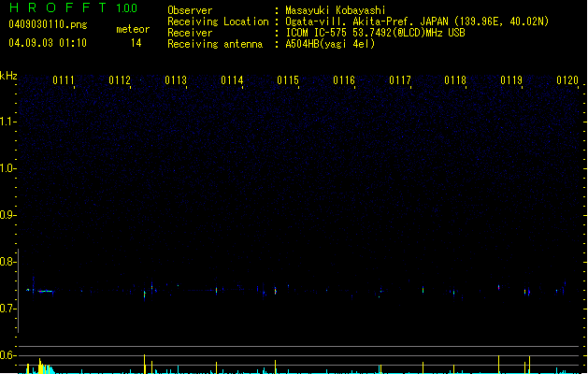
Task: Click the Receiving antenna label
Action: click(x=215, y=44)
